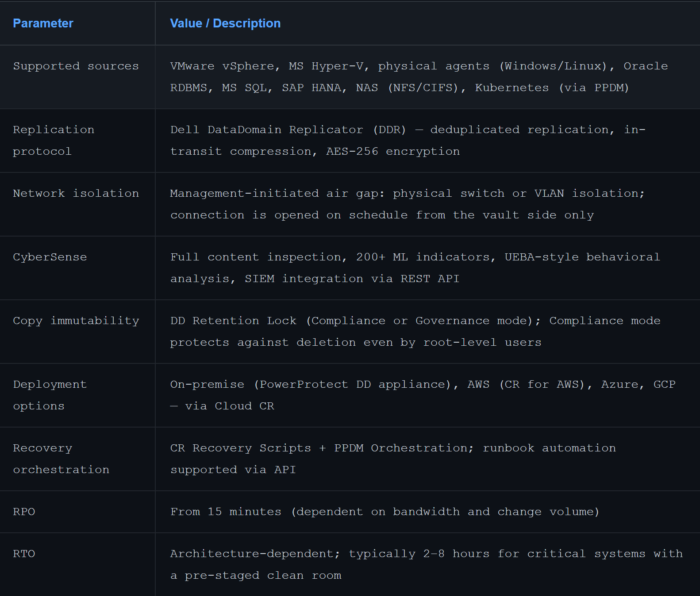Click the "On-premise (PowerProtect DD appliance)" description
700x596 pixels.
[x=423, y=395]
